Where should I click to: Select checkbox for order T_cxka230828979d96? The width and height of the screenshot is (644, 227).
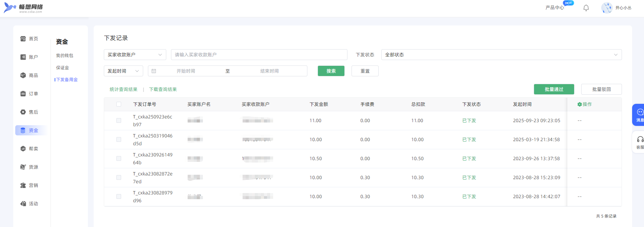[119, 196]
